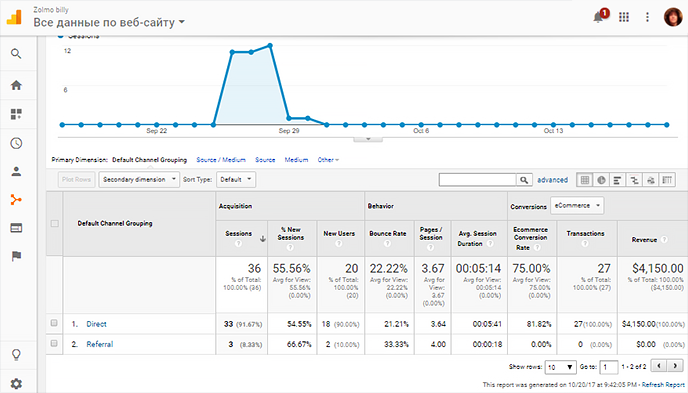Open Real-Time clock icon in sidebar
This screenshot has width=688, height=393.
pos(16,143)
